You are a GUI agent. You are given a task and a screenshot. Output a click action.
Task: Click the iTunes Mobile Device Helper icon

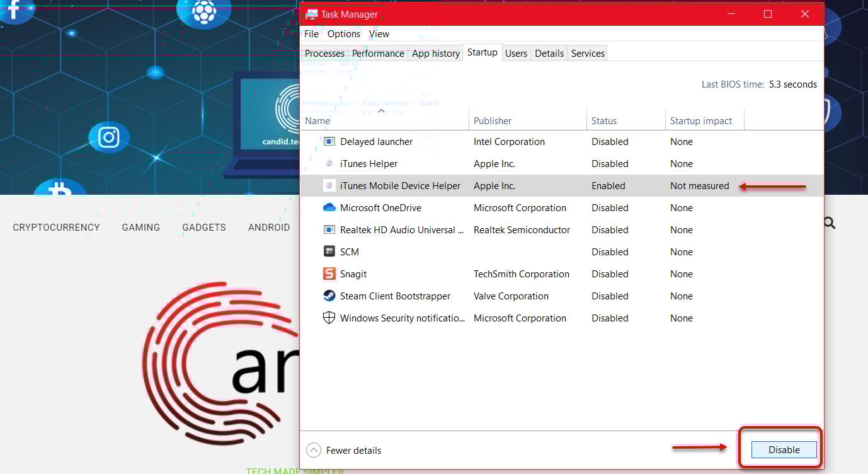click(329, 186)
